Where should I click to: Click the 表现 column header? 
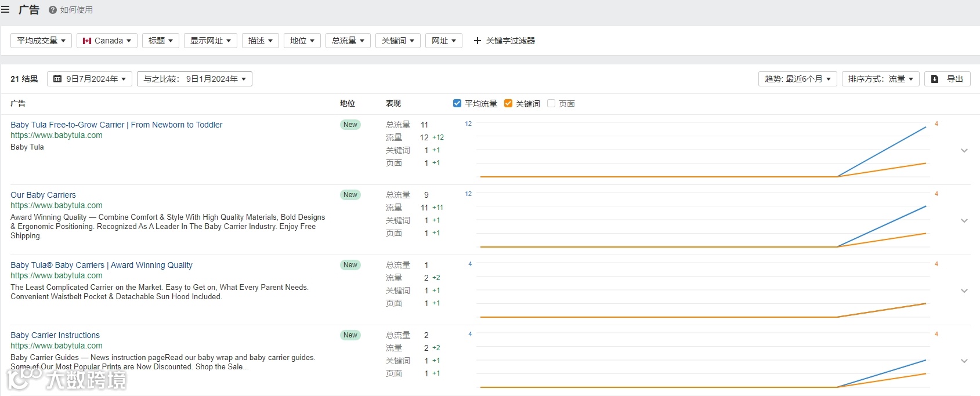393,103
